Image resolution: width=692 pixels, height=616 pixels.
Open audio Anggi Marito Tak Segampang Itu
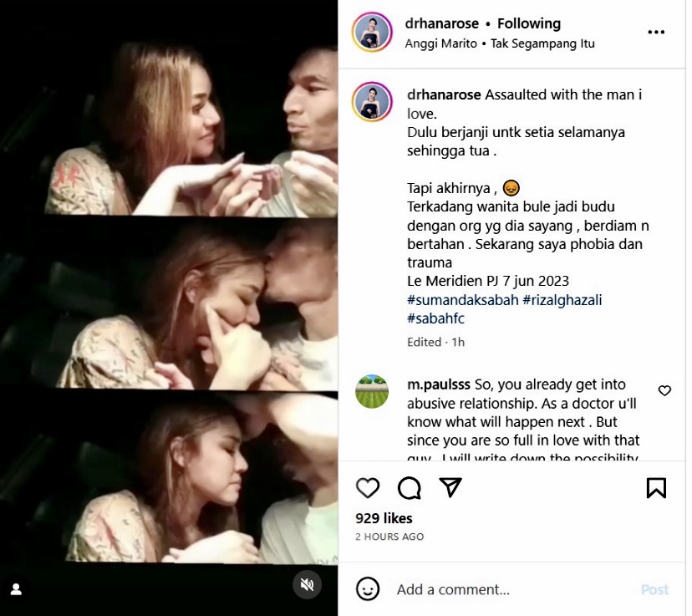tap(500, 43)
